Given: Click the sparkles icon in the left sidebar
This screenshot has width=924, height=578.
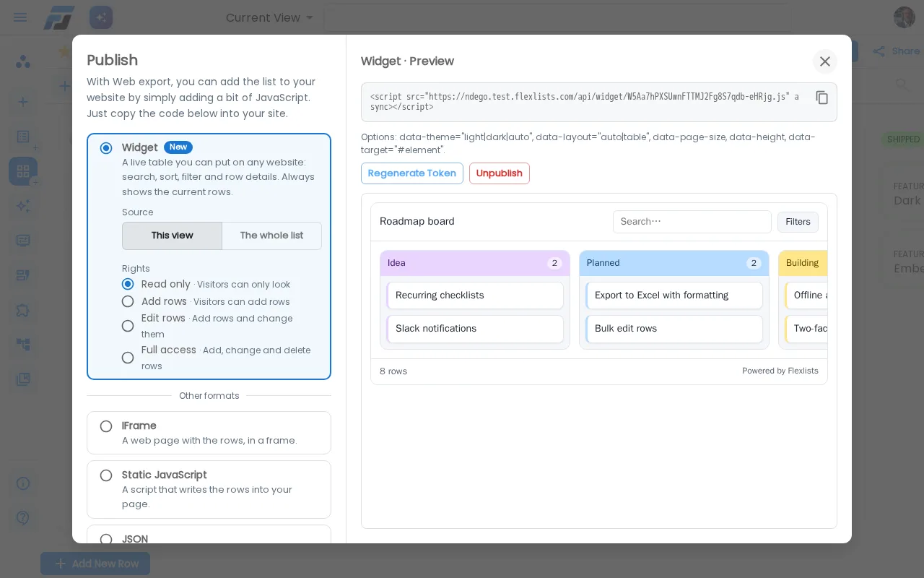Looking at the screenshot, I should [23, 206].
